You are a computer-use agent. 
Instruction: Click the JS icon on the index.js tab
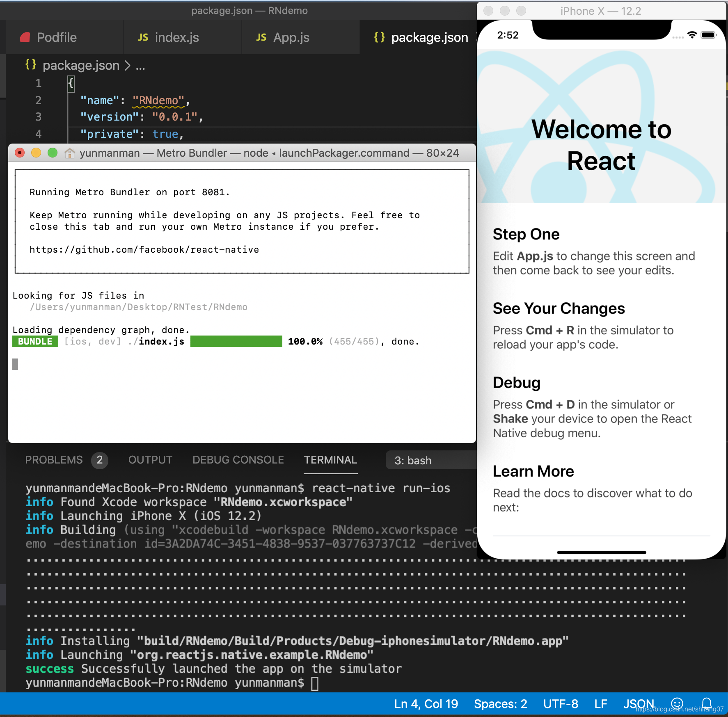143,37
